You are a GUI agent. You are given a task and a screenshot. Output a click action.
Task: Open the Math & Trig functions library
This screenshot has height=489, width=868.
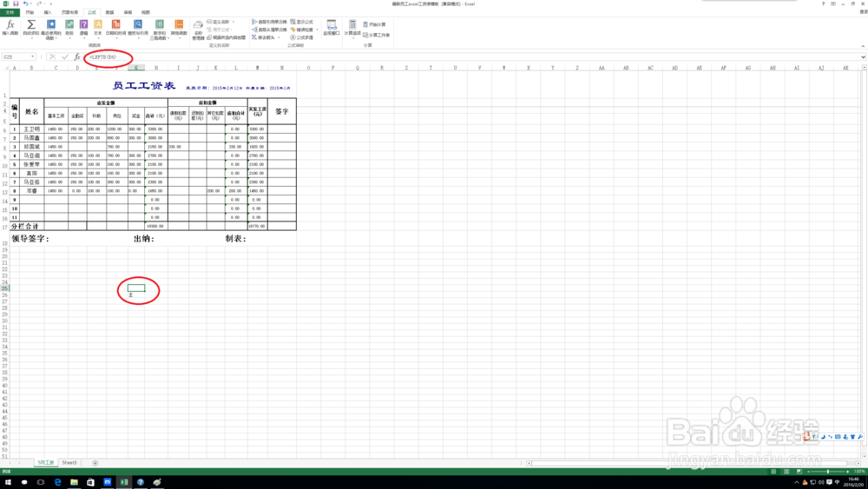tap(159, 29)
